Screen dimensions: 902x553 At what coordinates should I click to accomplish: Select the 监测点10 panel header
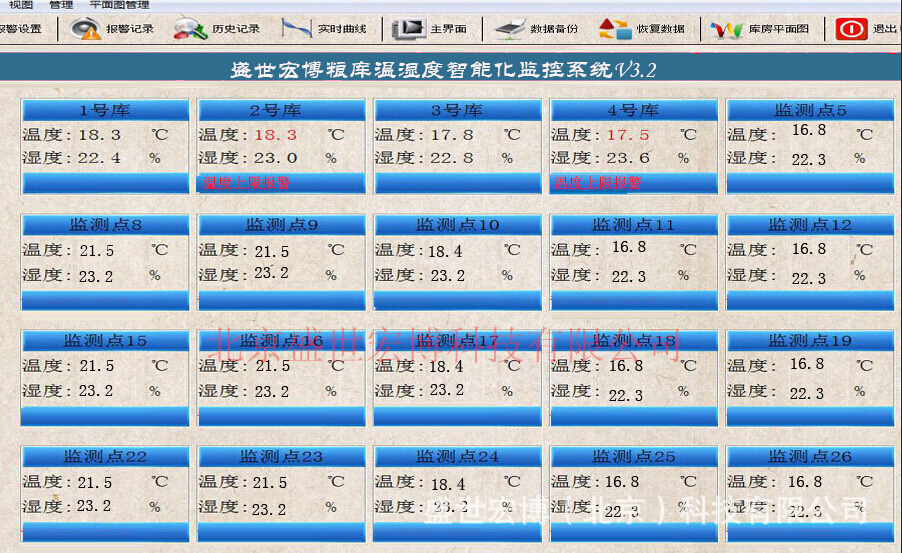pyautogui.click(x=458, y=225)
